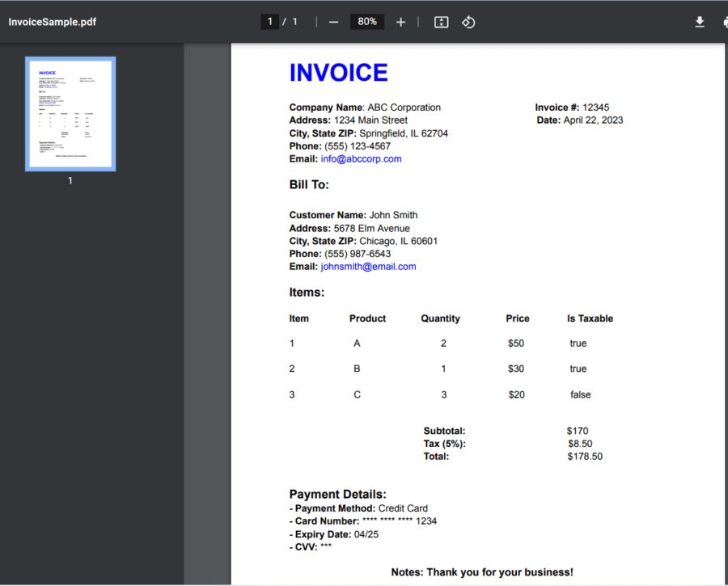The height and width of the screenshot is (586, 728).
Task: Fit the page to the window
Action: (441, 22)
